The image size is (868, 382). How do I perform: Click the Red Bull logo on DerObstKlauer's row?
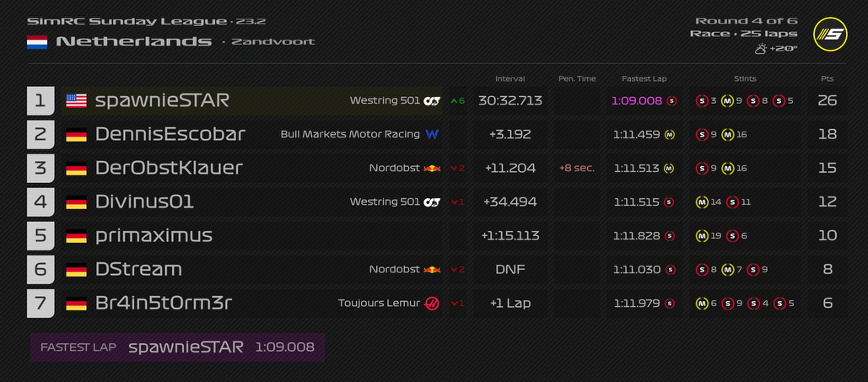pos(432,168)
